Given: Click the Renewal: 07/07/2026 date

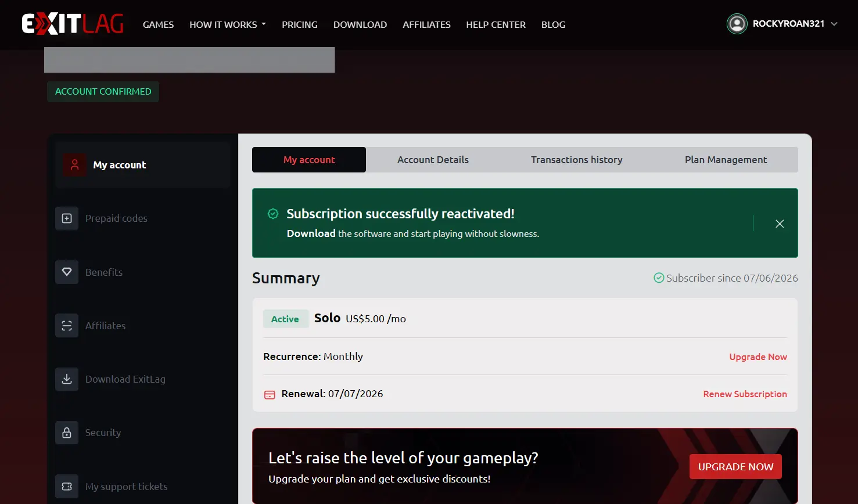Looking at the screenshot, I should click(332, 394).
